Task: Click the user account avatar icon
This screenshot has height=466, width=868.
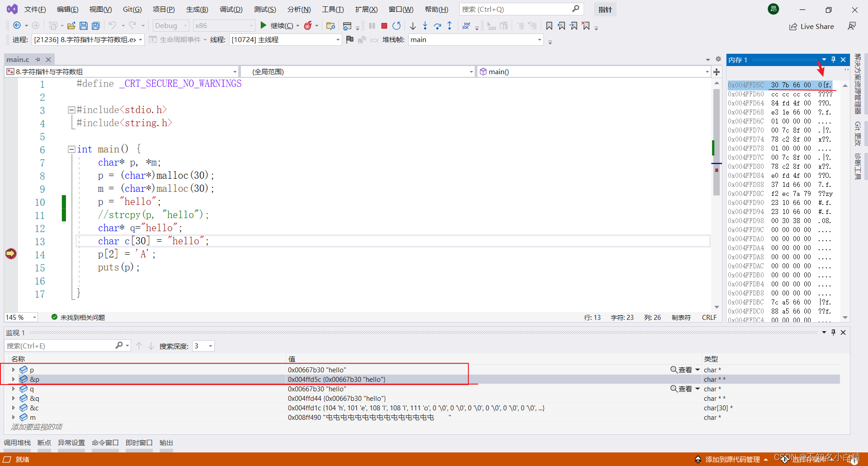Action: point(774,9)
